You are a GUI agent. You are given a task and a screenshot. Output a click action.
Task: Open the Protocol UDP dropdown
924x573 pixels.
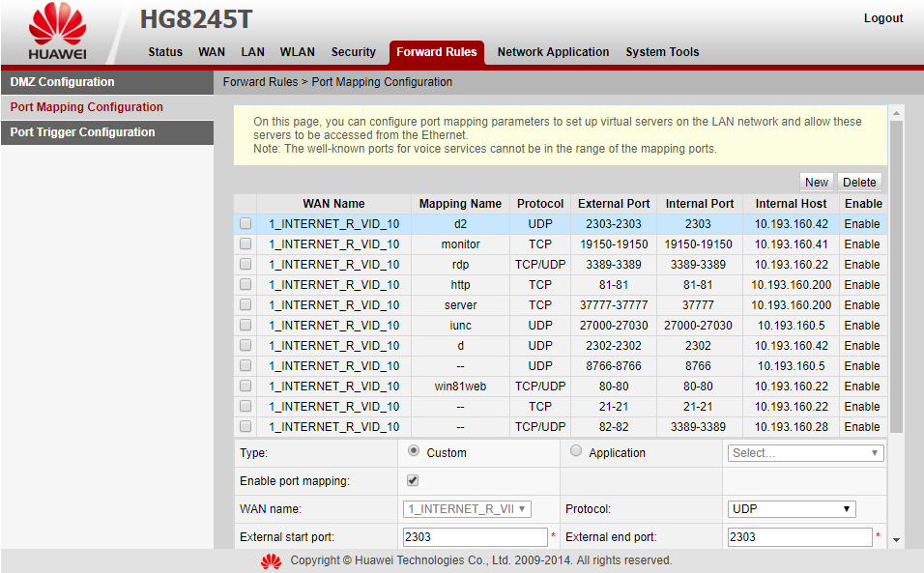(x=792, y=509)
